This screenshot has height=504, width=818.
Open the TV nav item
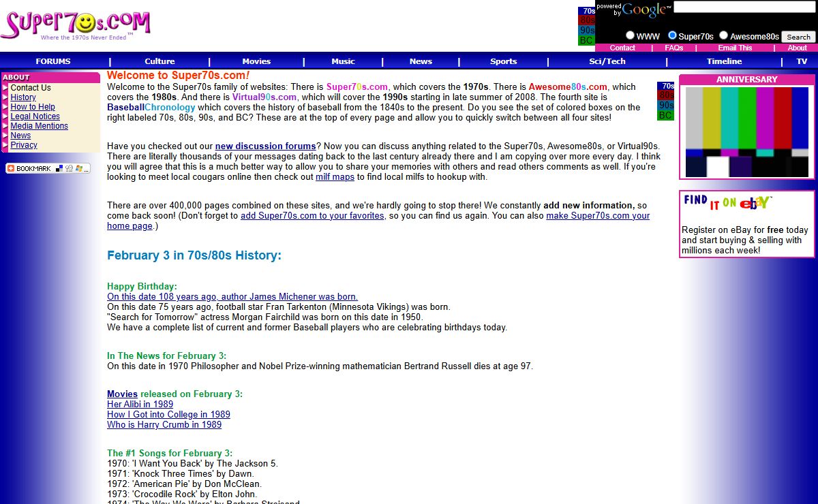tap(802, 61)
